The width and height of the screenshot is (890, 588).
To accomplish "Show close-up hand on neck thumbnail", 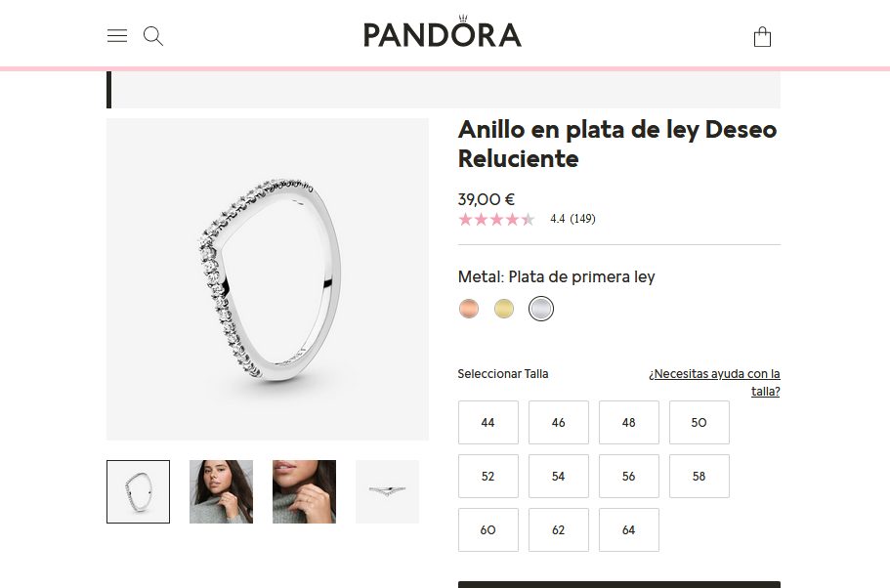I will [304, 491].
